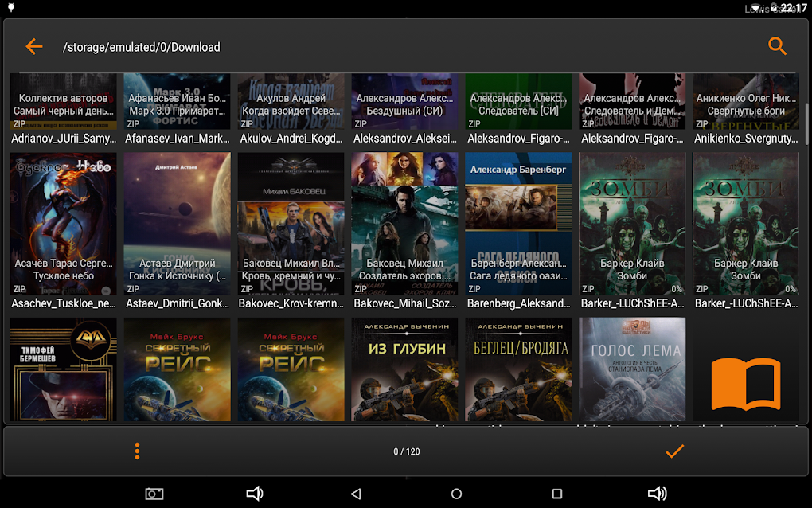Tap the /storage/emulated/0/Download path
Screen dimensions: 812x508
(142, 48)
